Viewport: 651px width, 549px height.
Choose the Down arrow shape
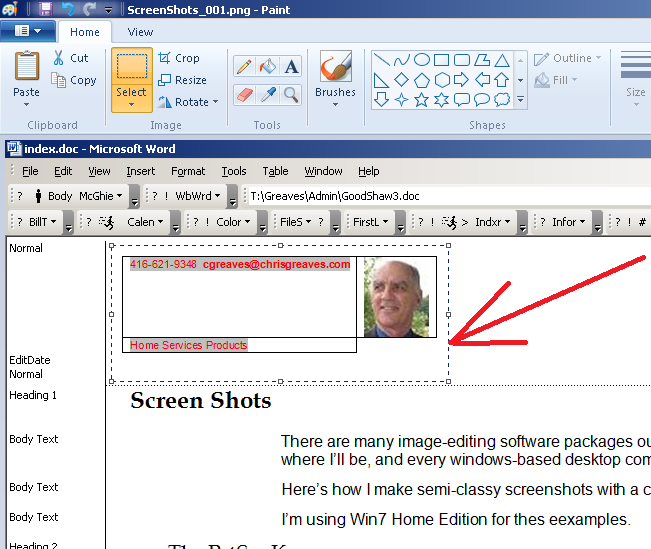[381, 100]
